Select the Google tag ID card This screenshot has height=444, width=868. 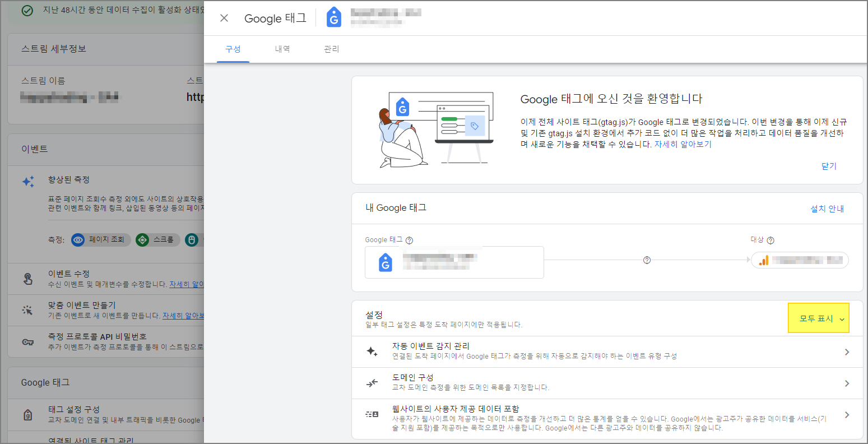point(454,262)
